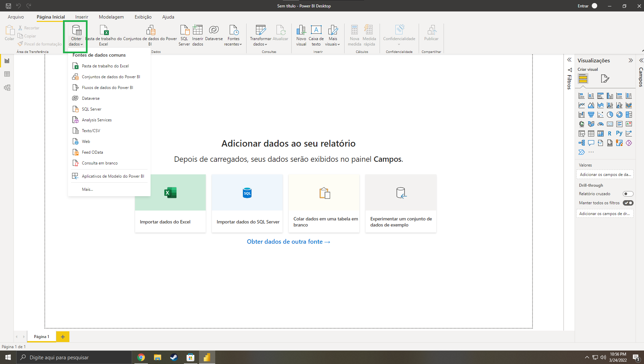Screen dimensions: 644x364
Task: Select Feed OData menu entry
Action: click(x=109, y=152)
